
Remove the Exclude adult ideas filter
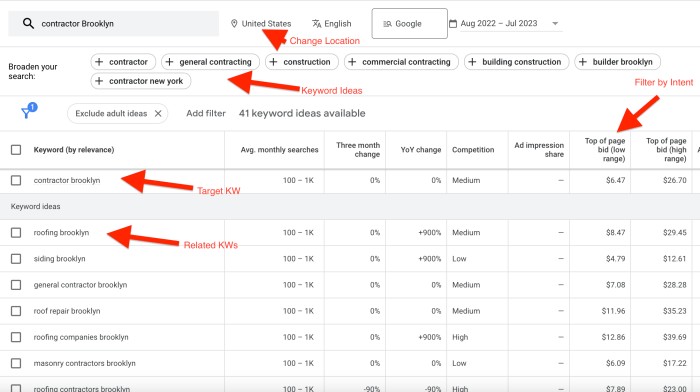158,113
